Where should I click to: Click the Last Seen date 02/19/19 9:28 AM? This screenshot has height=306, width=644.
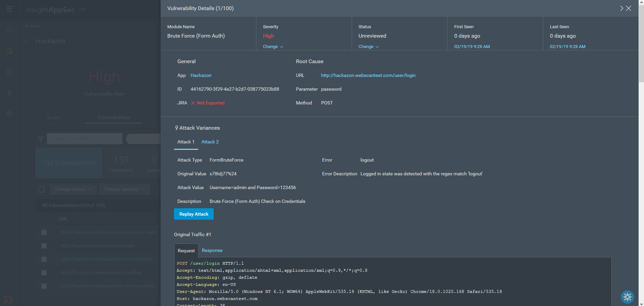coord(568,47)
